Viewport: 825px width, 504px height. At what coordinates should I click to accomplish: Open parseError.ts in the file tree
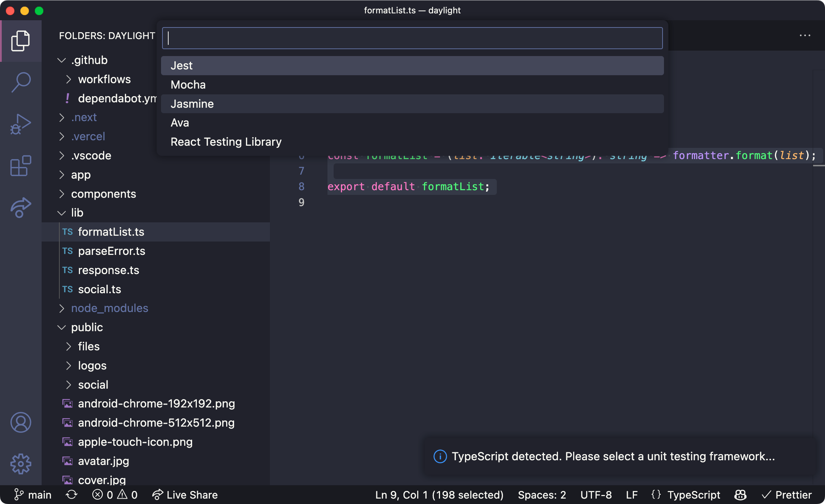tap(111, 251)
